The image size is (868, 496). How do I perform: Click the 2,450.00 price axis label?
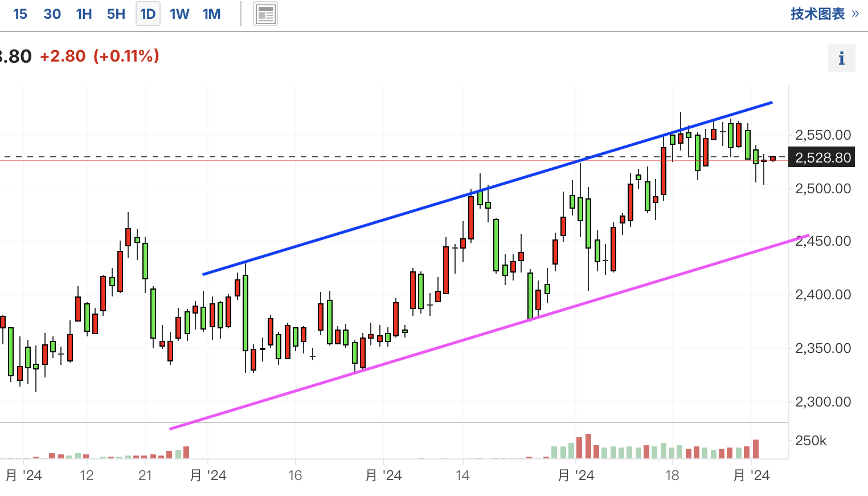coord(823,241)
